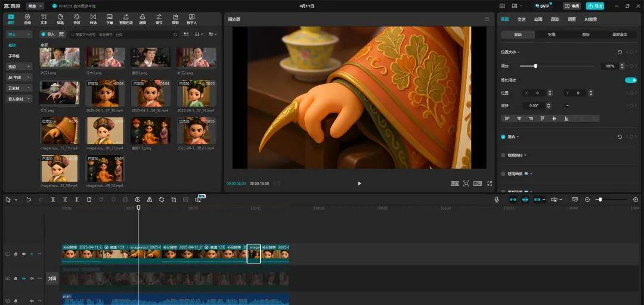This screenshot has height=305, width=644.
Task: Open the 贴纸 (Stickers) panel icon
Action: [60, 19]
